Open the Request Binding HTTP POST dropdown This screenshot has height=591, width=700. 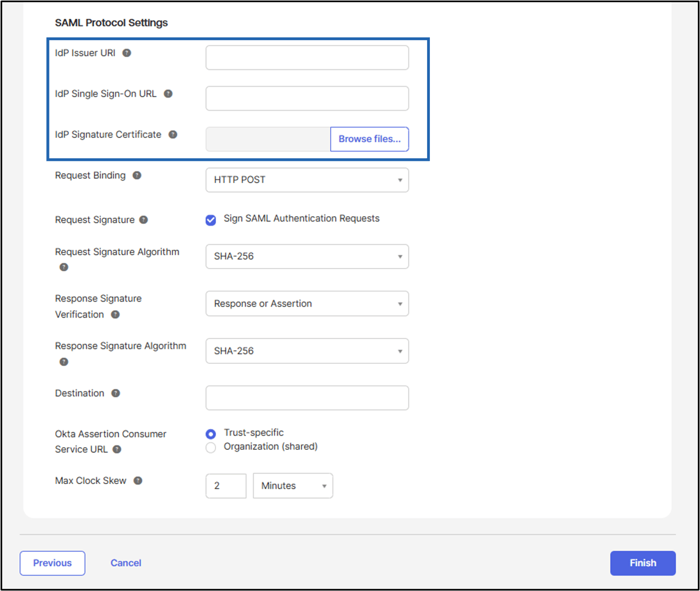pos(307,180)
